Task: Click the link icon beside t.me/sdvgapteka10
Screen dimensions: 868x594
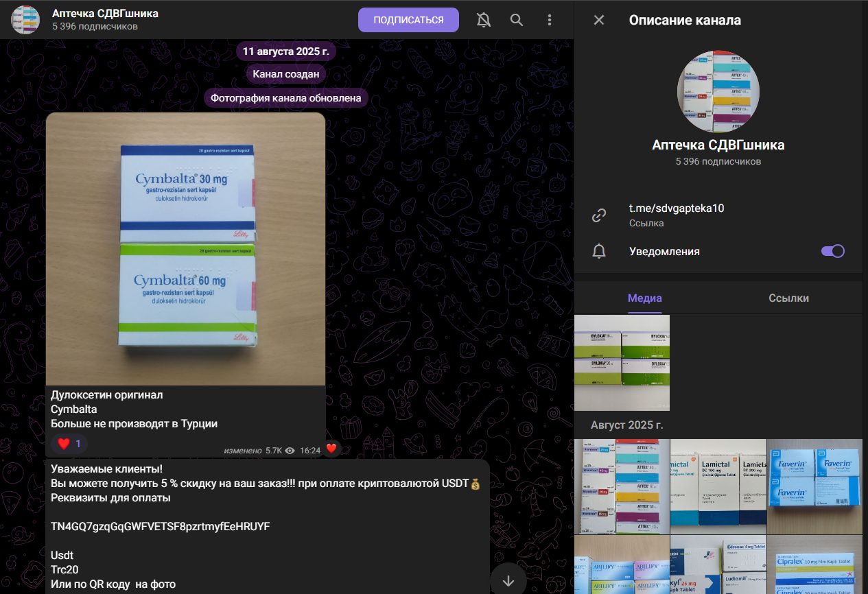Action: point(599,215)
